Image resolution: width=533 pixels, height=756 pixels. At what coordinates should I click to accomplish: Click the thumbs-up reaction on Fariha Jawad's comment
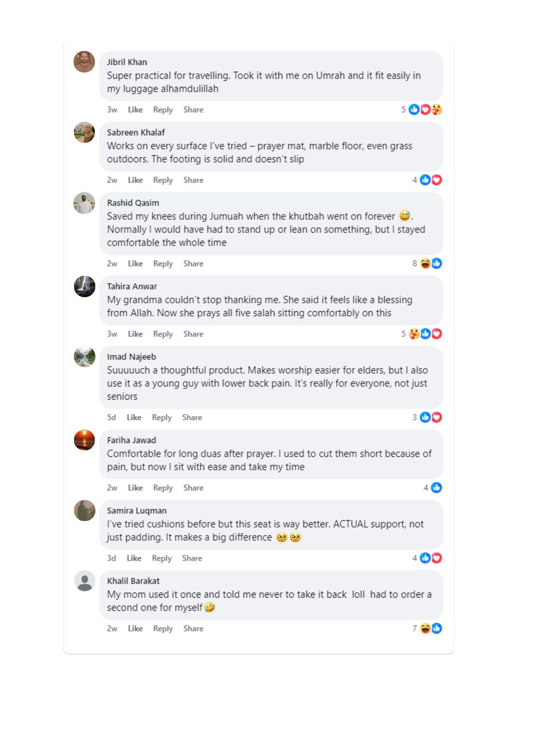(x=437, y=488)
